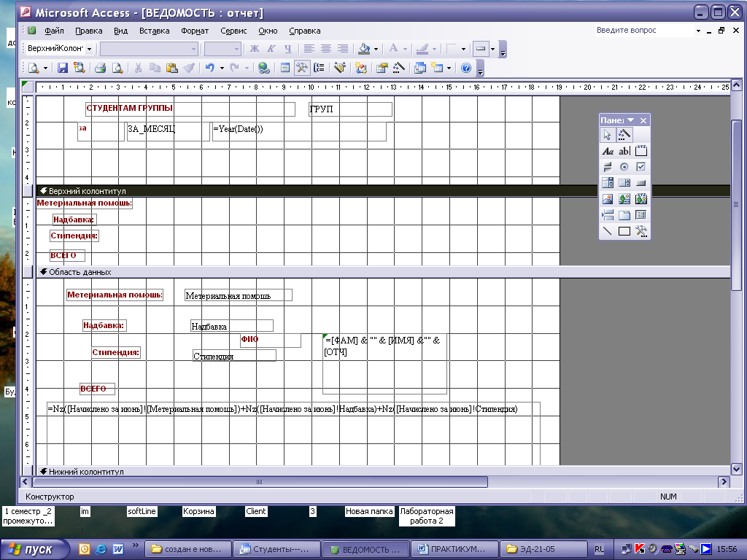Select the =Year(Date()) text box control
The width and height of the screenshot is (747, 560).
point(298,131)
